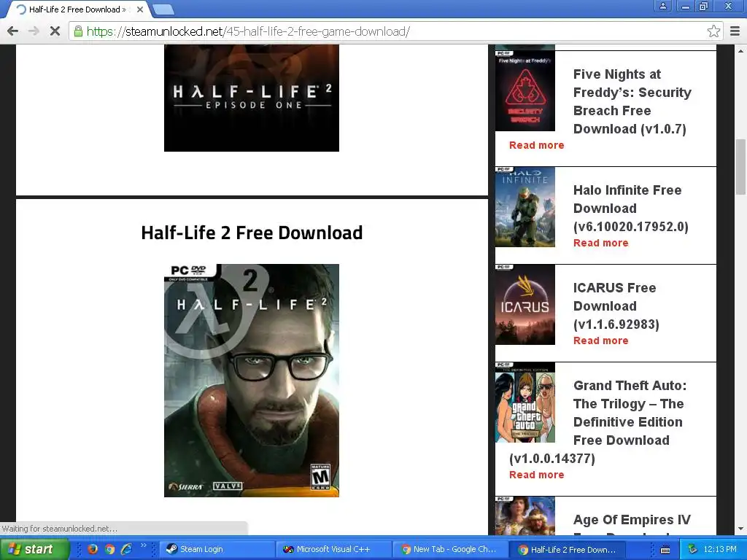The width and height of the screenshot is (747, 560).
Task: Click Read more under Halo Infinite
Action: pos(601,243)
